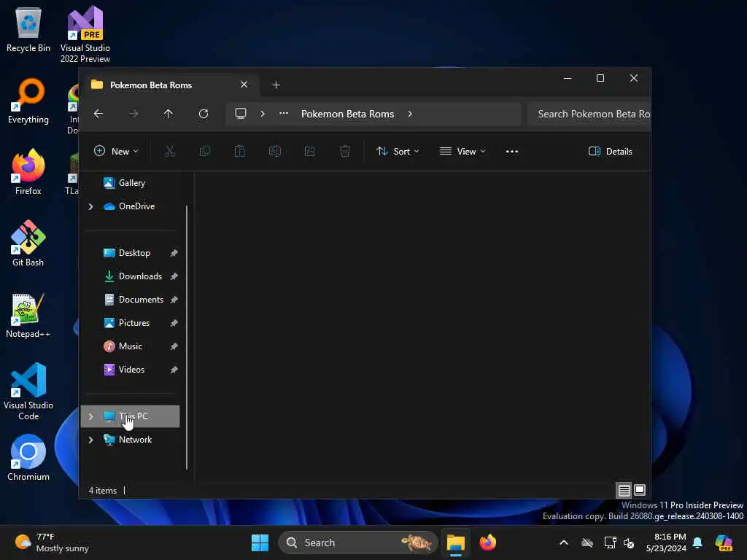
Task: Click the 4 items status text
Action: click(x=102, y=491)
